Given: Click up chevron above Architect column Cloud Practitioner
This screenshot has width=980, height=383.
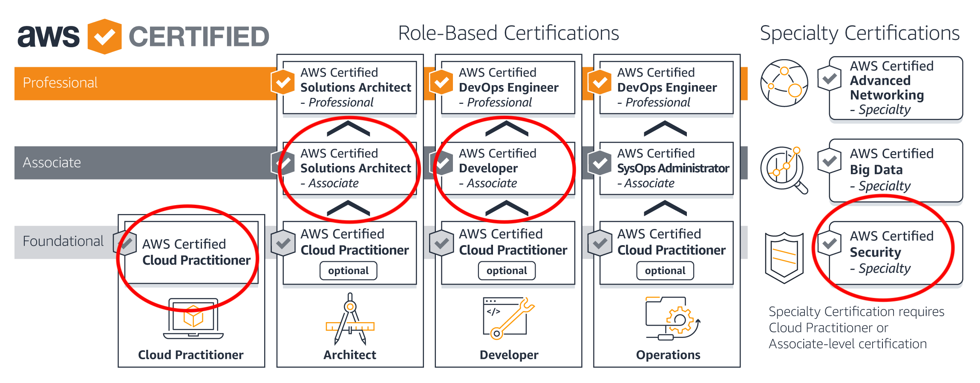Looking at the screenshot, I should click(349, 208).
